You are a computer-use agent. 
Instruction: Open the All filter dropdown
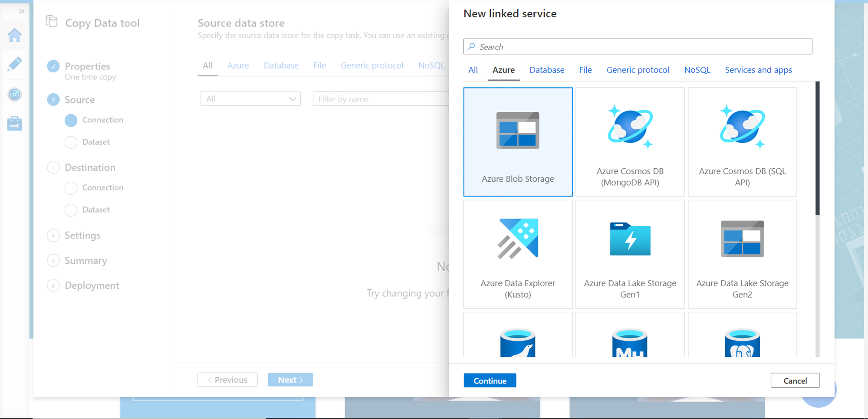(x=250, y=99)
